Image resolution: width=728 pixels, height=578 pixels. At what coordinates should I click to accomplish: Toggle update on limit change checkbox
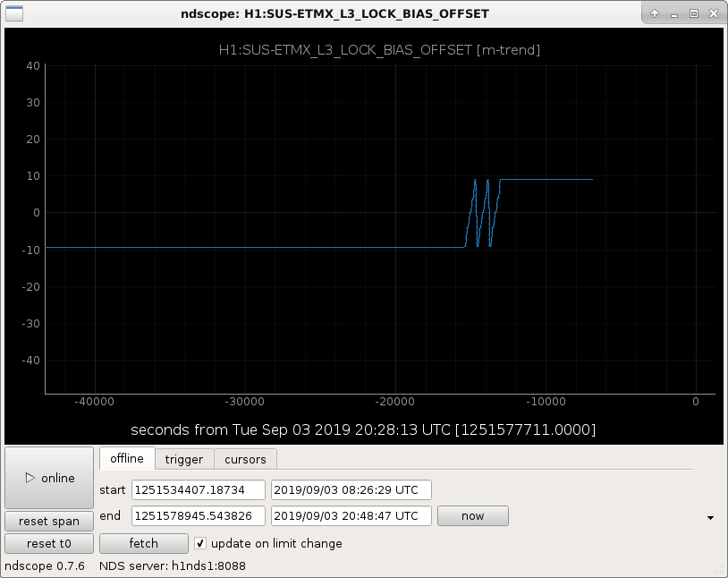point(200,543)
